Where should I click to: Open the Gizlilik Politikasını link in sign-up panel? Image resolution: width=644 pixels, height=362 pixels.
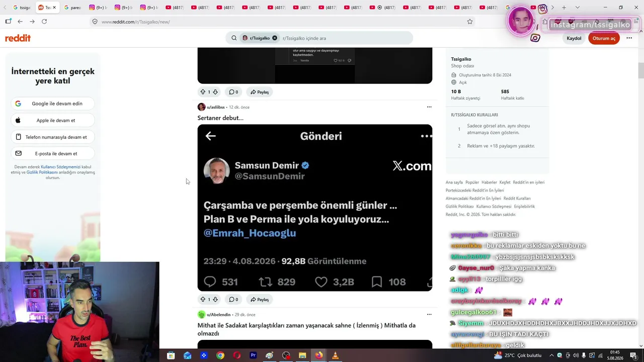[x=42, y=172]
